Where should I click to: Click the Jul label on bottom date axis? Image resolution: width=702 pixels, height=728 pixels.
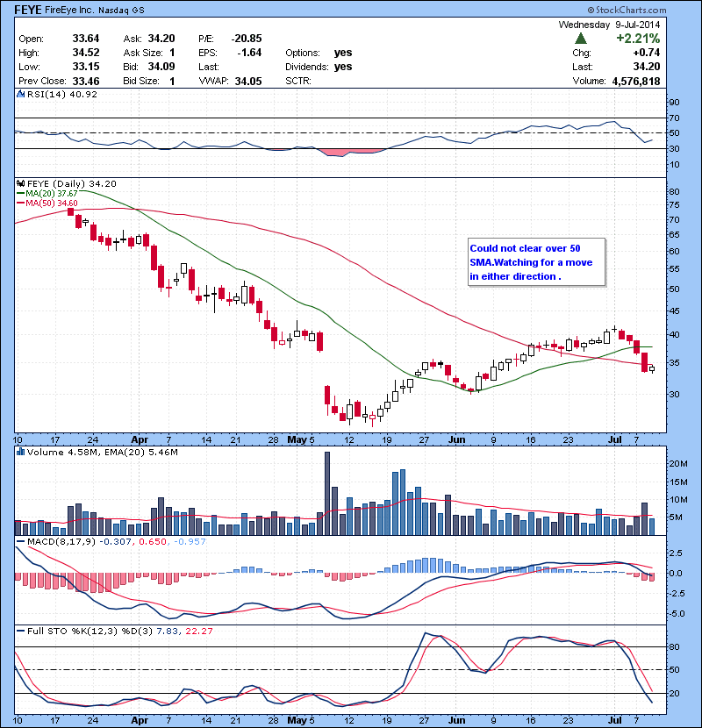click(x=614, y=719)
